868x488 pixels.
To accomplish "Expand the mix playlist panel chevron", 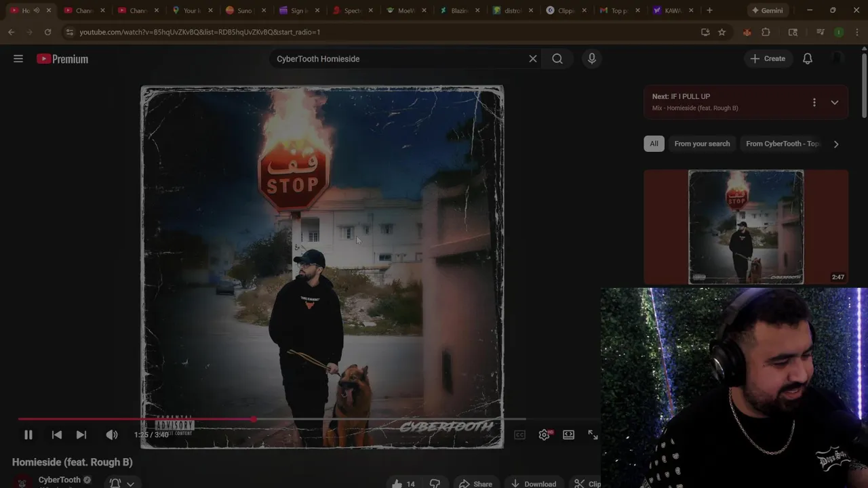I will pyautogui.click(x=835, y=102).
